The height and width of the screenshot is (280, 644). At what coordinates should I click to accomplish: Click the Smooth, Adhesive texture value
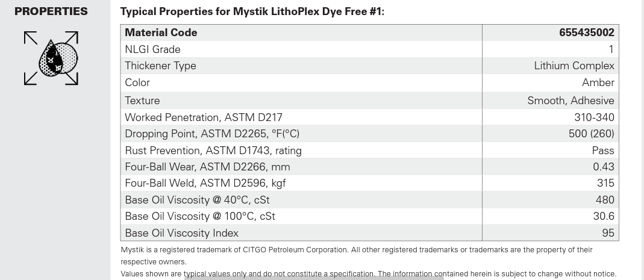pyautogui.click(x=571, y=101)
